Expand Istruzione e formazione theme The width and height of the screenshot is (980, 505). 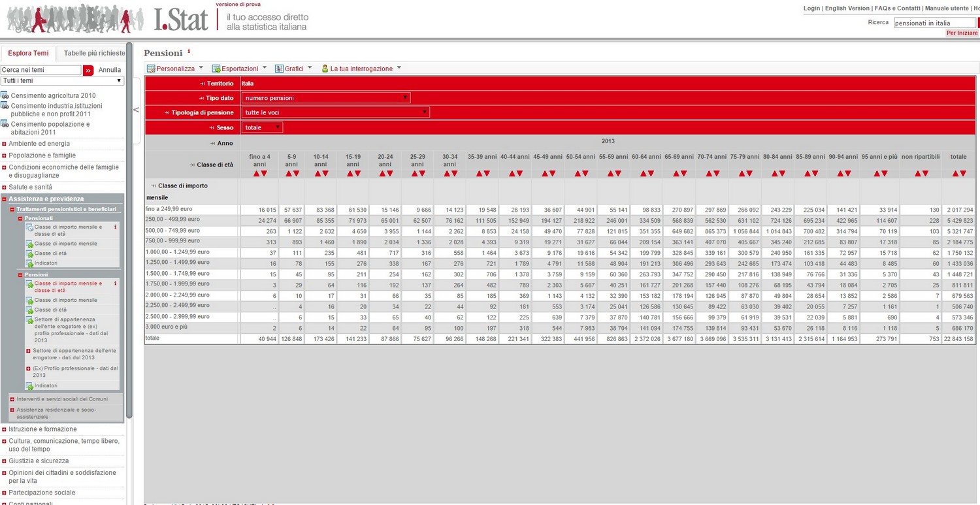coord(4,429)
